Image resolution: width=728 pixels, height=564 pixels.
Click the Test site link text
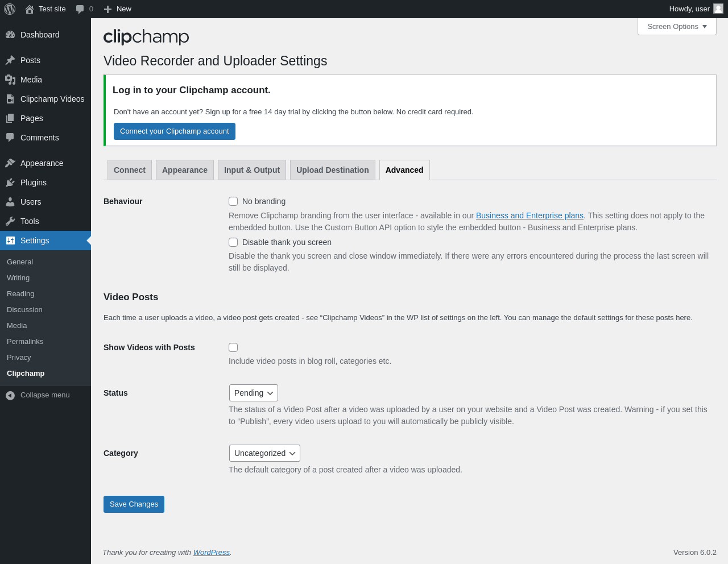52,9
